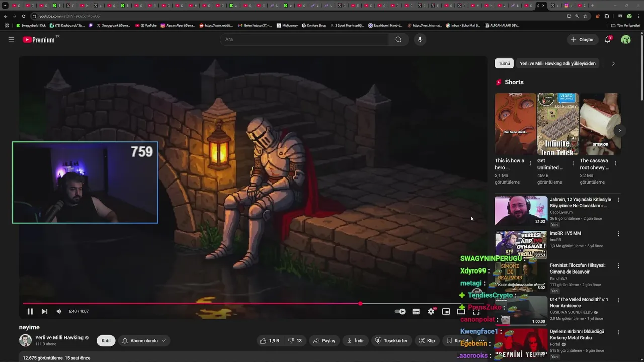Start voice search with microphone icon
The height and width of the screenshot is (362, 644).
(x=420, y=39)
